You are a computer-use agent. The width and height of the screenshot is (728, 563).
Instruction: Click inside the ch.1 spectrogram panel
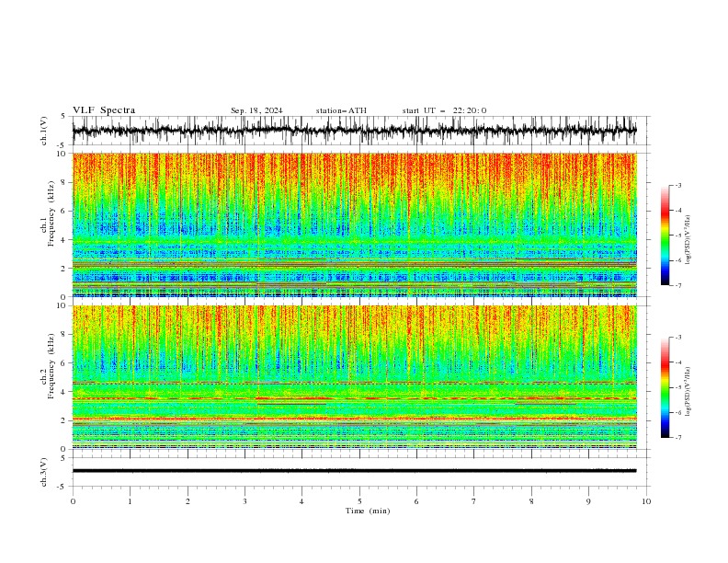354,224
